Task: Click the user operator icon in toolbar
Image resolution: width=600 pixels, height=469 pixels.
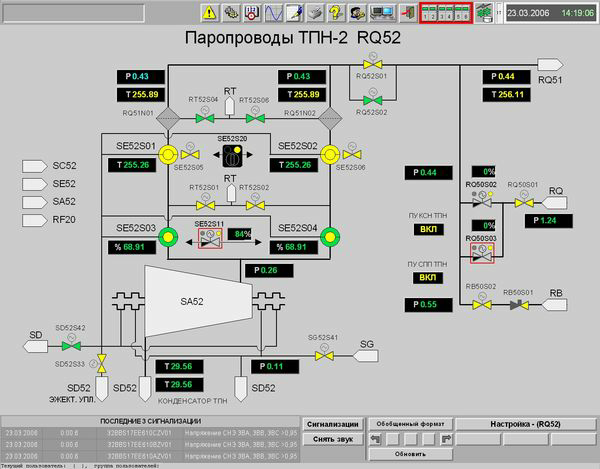Action: 357,13
